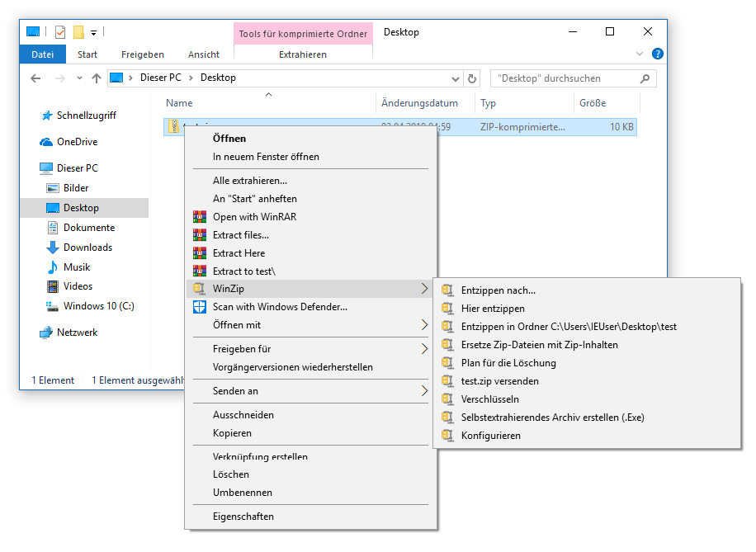This screenshot has height=552, width=756.
Task: Click the search magnifier icon
Action: point(645,78)
